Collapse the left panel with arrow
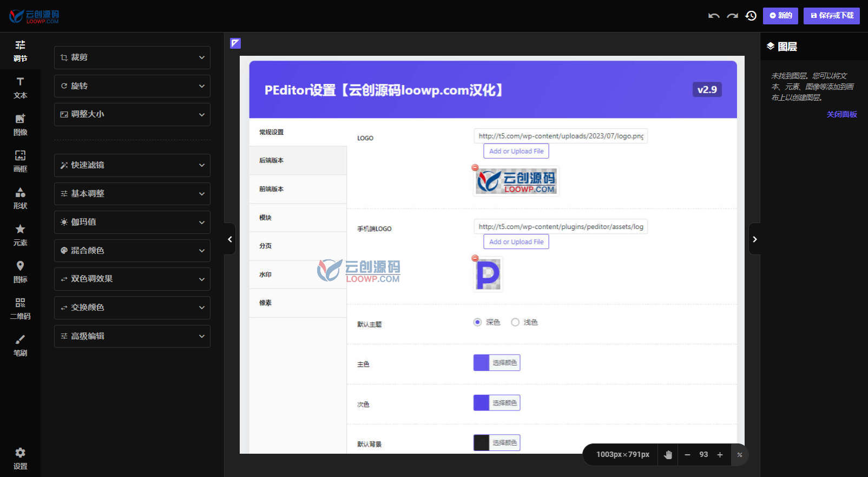The height and width of the screenshot is (477, 868). click(230, 239)
